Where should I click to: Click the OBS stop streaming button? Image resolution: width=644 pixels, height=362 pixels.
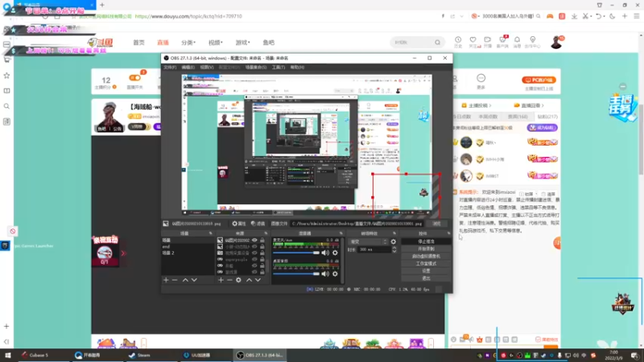pos(426,241)
